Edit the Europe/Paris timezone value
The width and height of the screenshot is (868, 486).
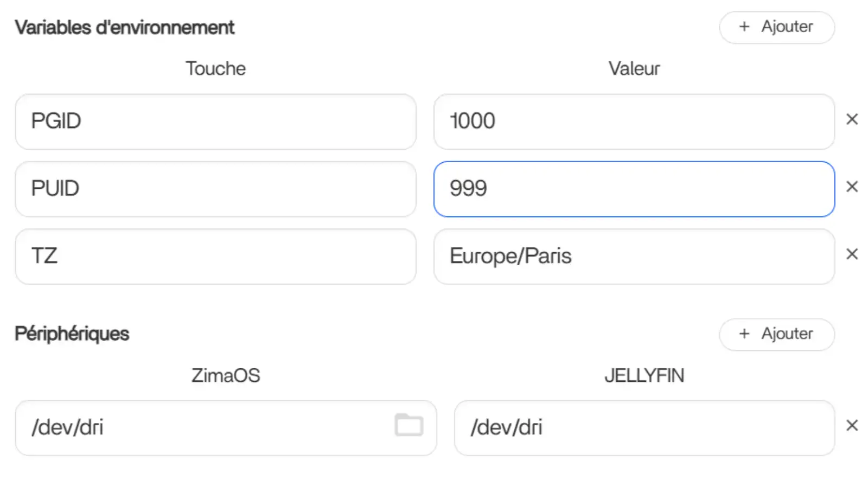[x=634, y=257]
